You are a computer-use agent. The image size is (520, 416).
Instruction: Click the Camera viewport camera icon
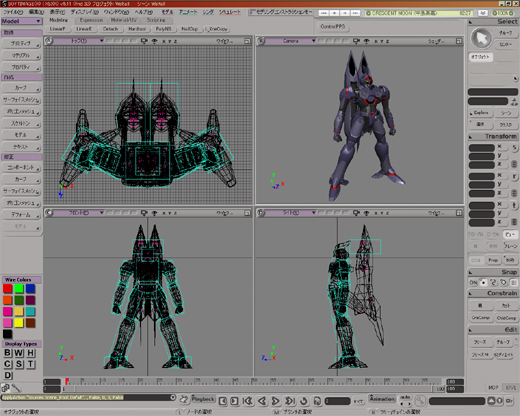coord(356,41)
